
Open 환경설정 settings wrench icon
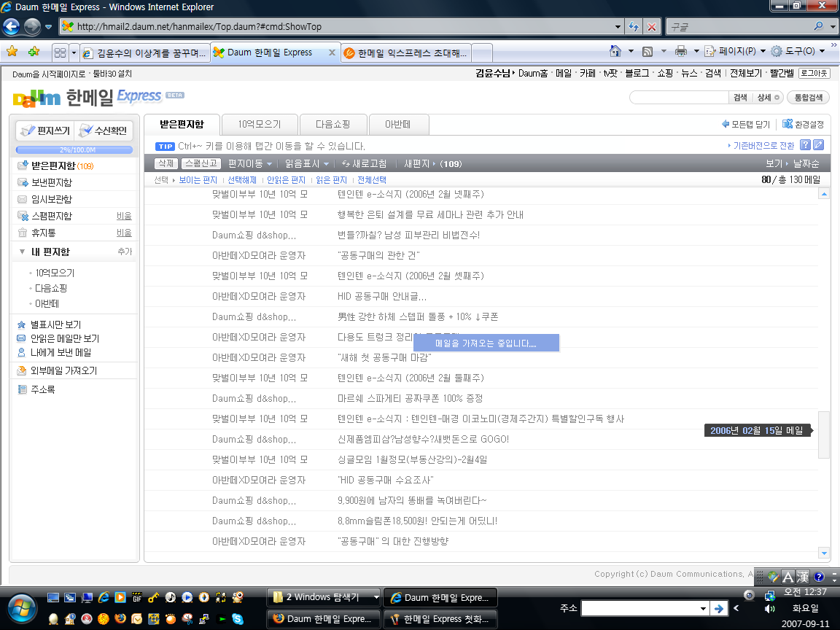pos(787,124)
